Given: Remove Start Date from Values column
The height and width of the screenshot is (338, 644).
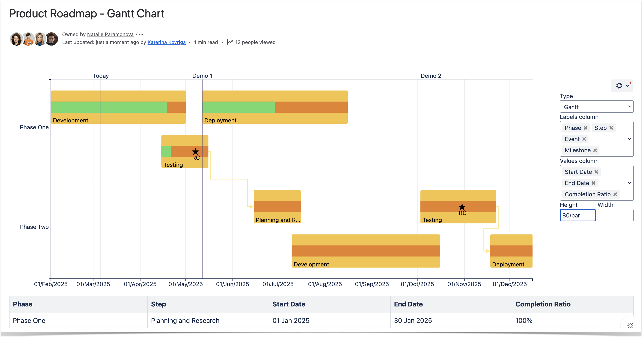Looking at the screenshot, I should click(596, 172).
